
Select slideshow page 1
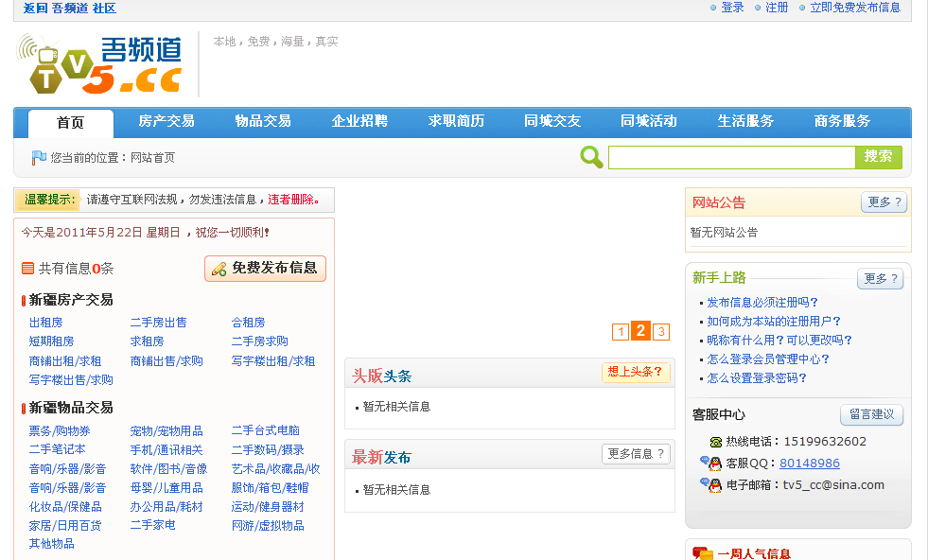[621, 331]
